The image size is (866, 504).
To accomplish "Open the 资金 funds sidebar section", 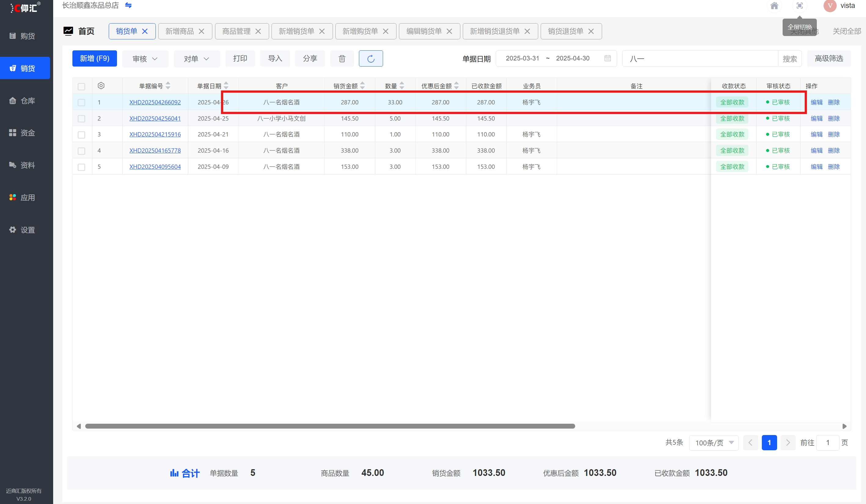I will [x=25, y=133].
